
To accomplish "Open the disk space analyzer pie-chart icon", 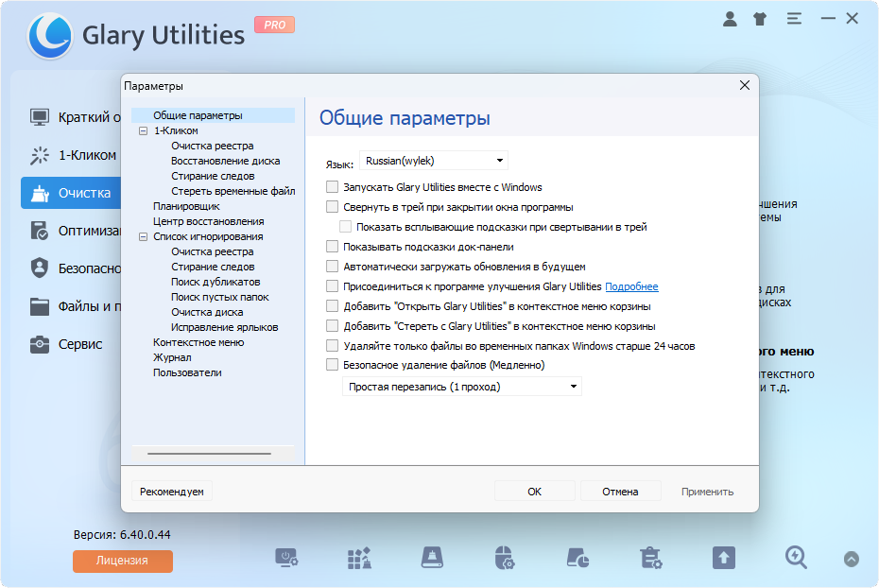I will click(x=577, y=558).
